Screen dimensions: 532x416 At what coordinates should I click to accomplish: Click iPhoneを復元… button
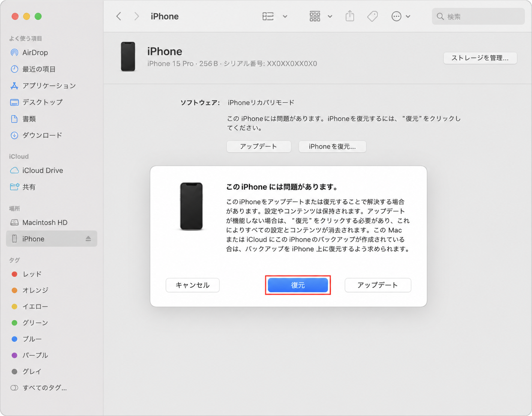[x=332, y=146]
